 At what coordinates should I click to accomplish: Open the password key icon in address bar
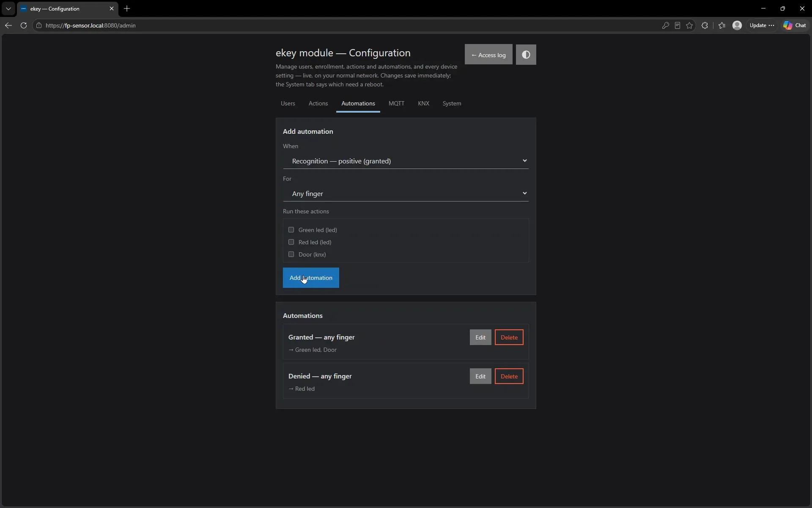tap(665, 25)
